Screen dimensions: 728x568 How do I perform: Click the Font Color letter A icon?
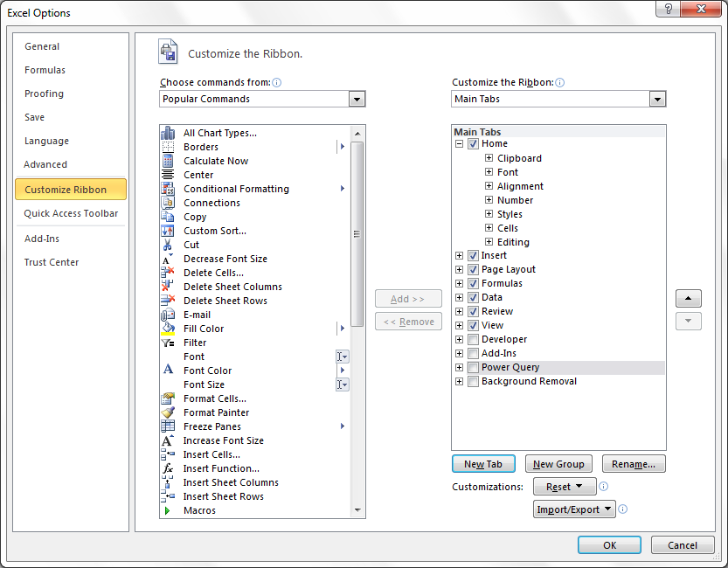[168, 370]
